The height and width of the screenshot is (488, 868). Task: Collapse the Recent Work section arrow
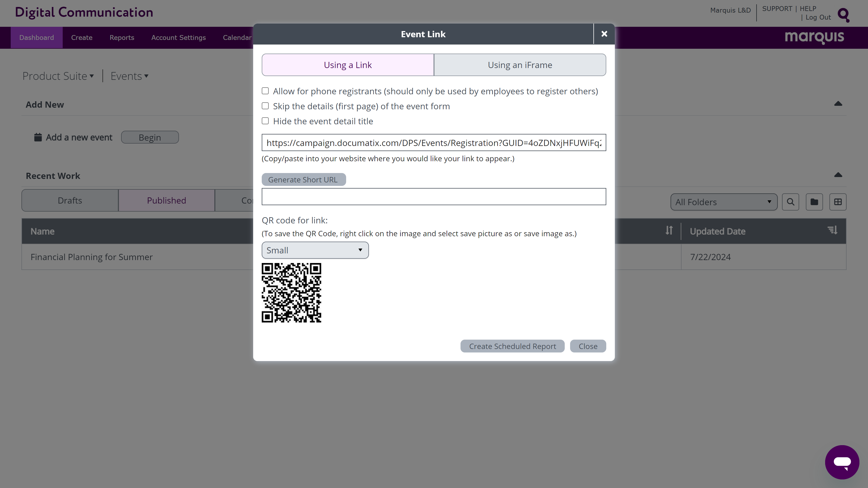point(838,175)
